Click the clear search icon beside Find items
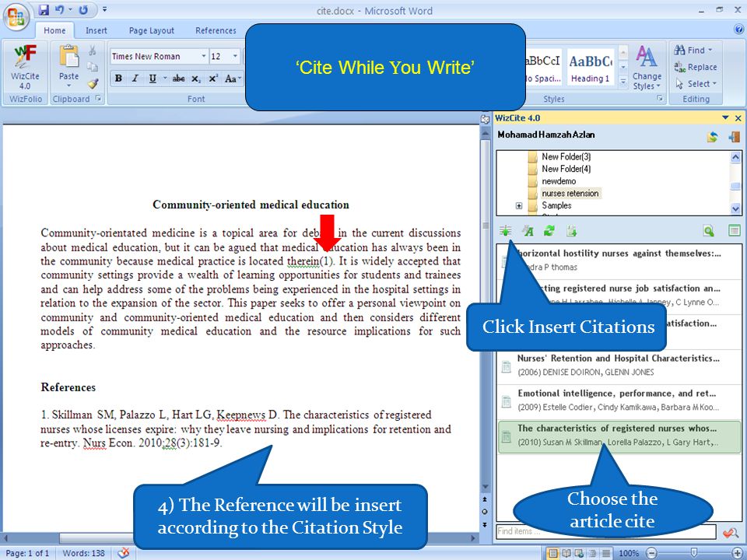 coord(730,532)
